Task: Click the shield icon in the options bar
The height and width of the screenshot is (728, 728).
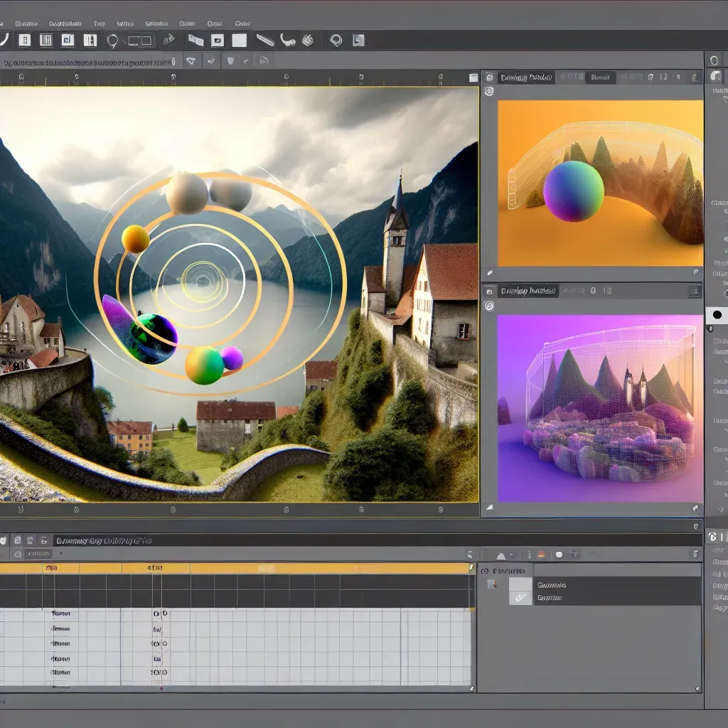Action: [x=230, y=61]
